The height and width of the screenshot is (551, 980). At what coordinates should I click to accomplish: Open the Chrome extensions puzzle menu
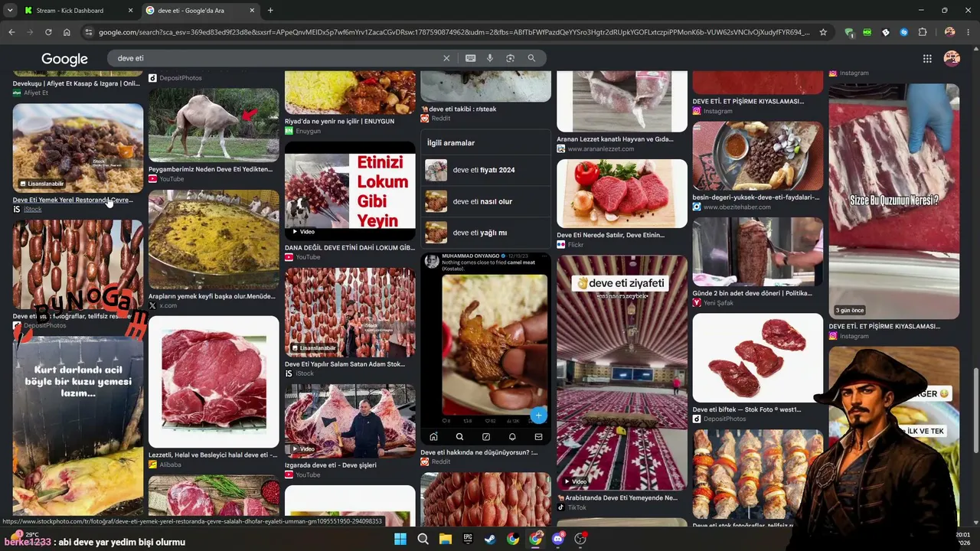[923, 32]
